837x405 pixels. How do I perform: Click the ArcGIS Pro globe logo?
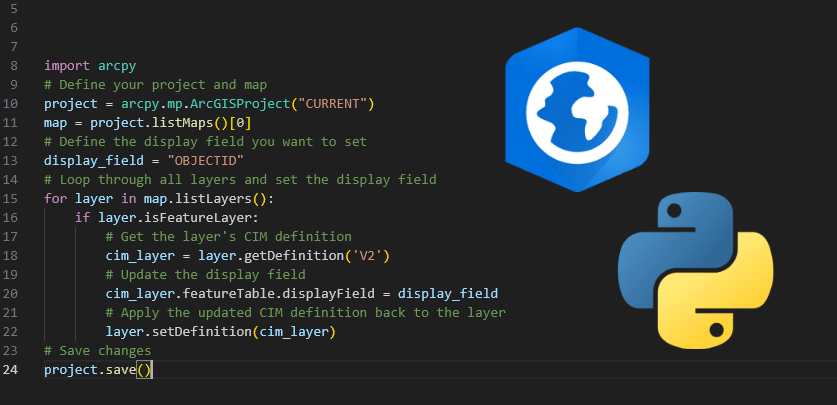point(577,109)
